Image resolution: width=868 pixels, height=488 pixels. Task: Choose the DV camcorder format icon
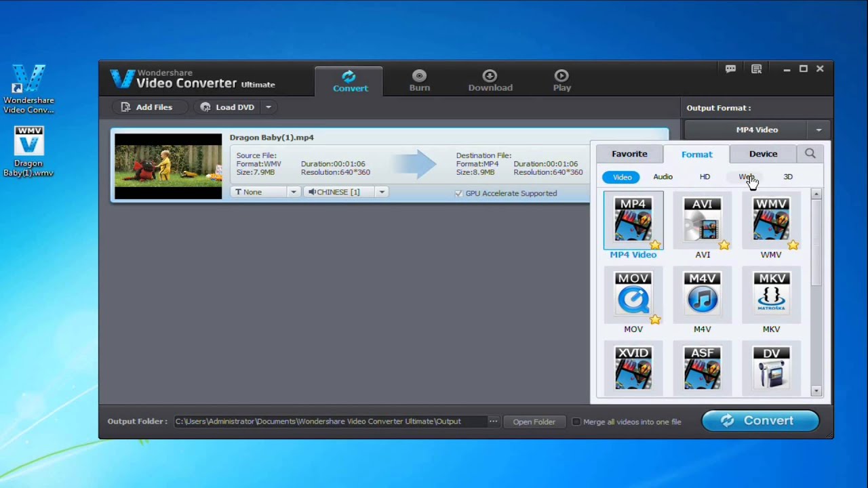point(771,369)
